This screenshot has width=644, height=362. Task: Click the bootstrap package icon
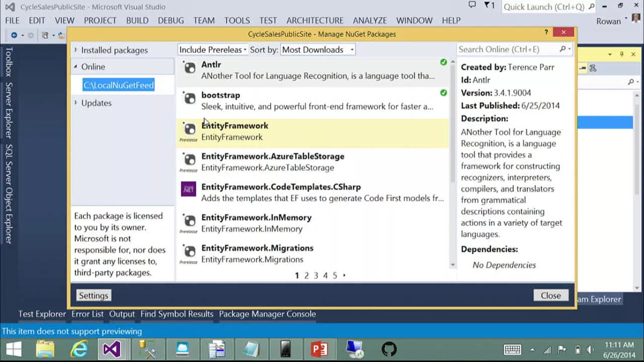click(x=189, y=98)
